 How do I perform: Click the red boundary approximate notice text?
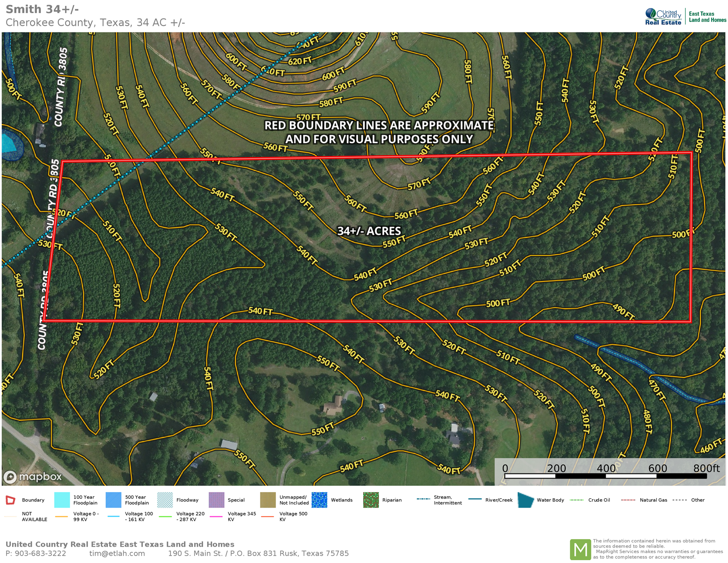379,132
